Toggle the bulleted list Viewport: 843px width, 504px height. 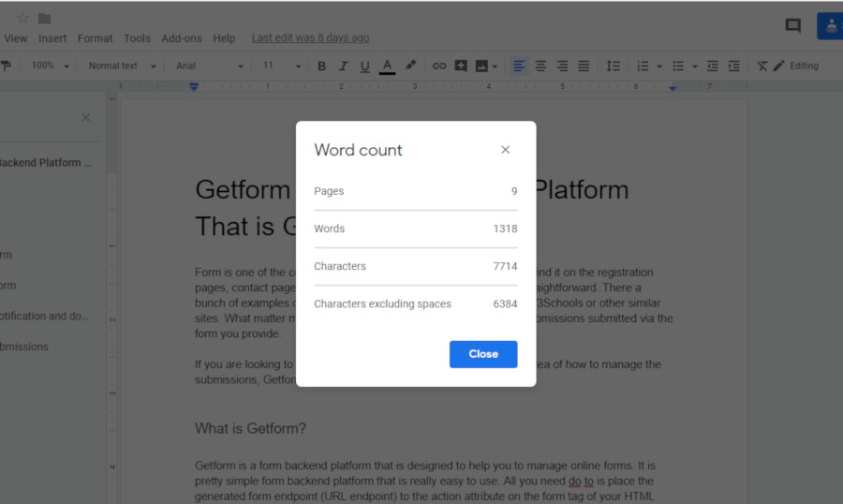pyautogui.click(x=678, y=67)
